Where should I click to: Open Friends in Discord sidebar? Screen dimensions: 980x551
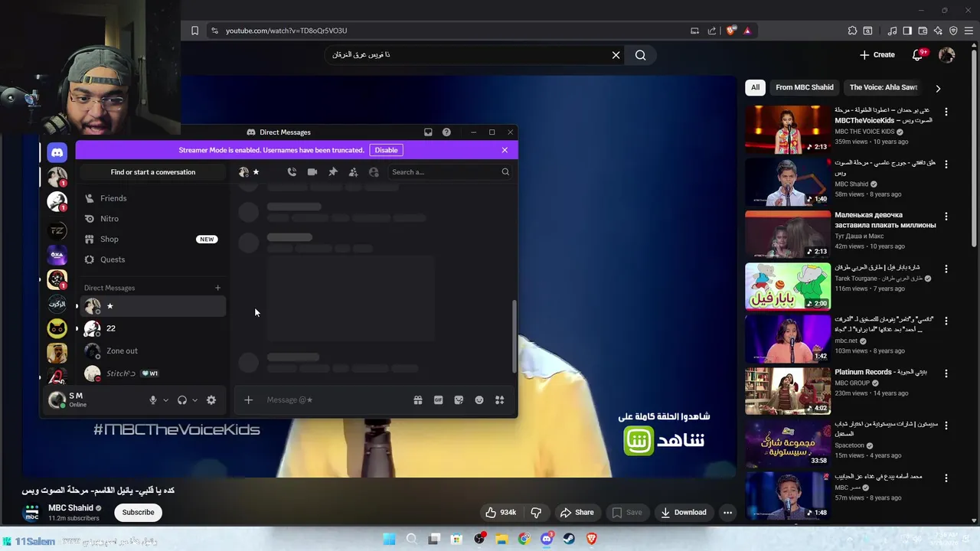[152, 198]
